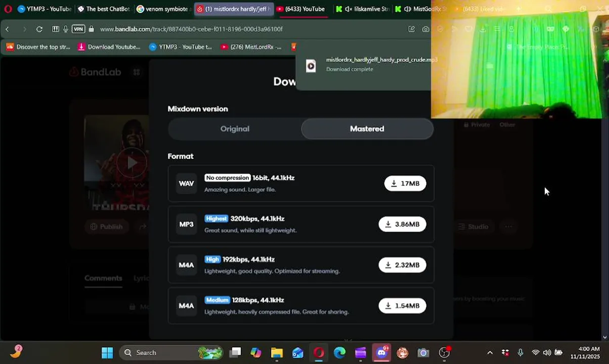609x364 pixels.
Task: Open the 'Discover the top str...' bookmark
Action: pos(38,47)
